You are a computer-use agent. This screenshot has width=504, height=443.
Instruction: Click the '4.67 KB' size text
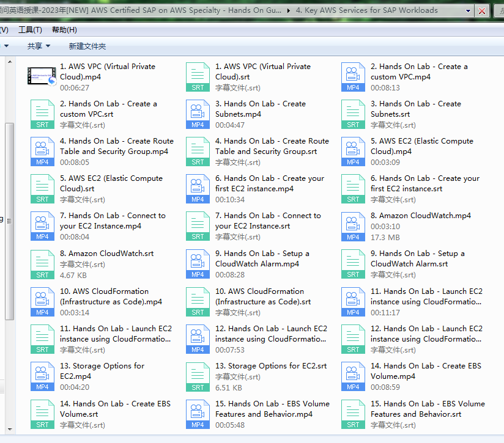click(73, 276)
